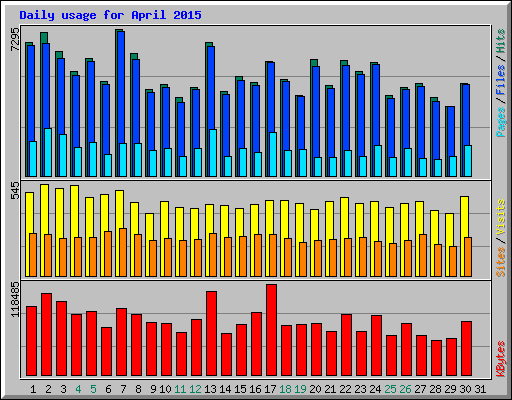
Task: Click green day 18 on the x-axis
Action: [285, 389]
